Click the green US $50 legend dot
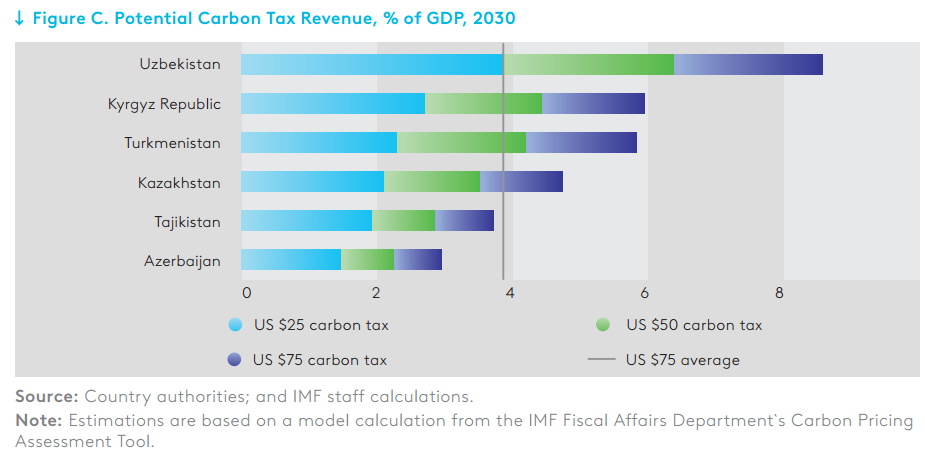 pos(603,324)
